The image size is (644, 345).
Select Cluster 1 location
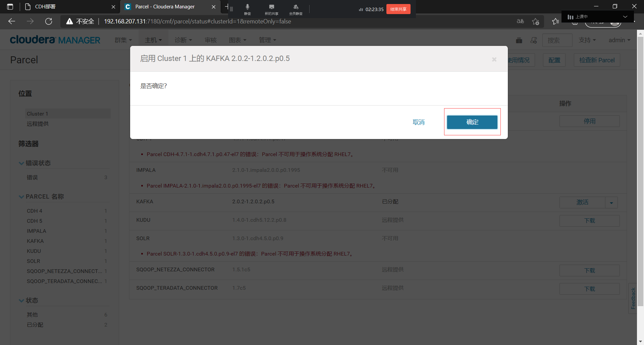(68, 114)
